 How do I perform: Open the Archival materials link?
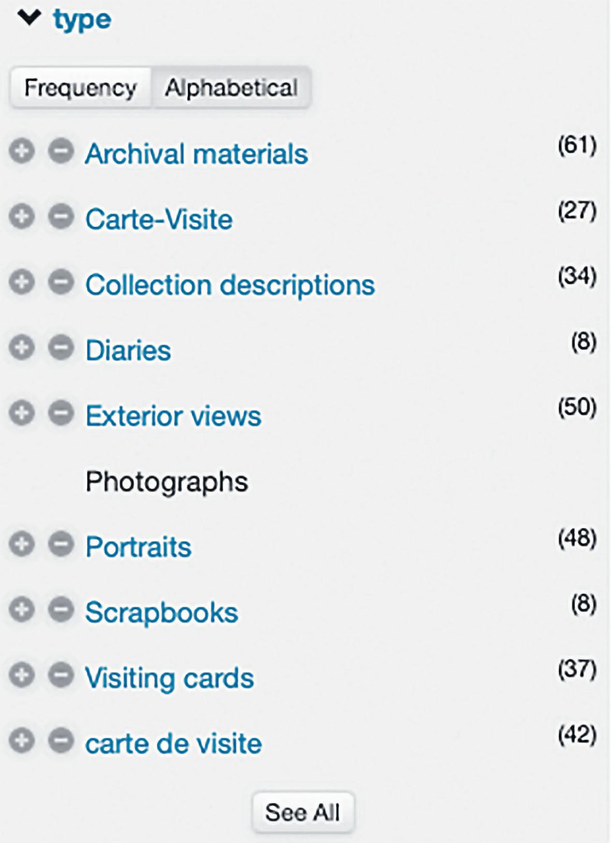pos(196,154)
